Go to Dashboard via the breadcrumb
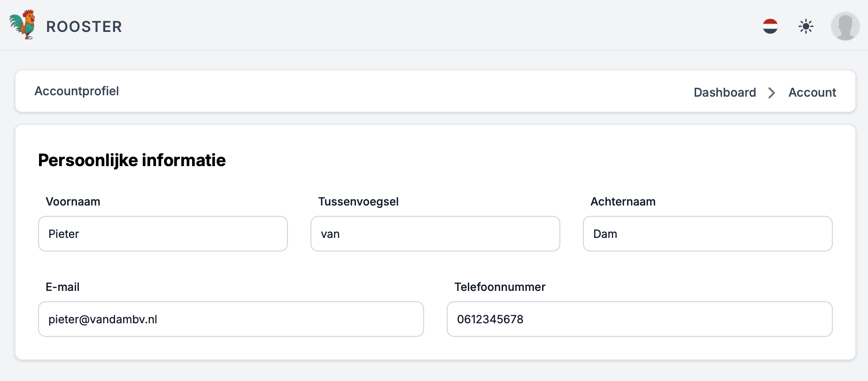Screen dimensions: 868x381 coord(725,92)
